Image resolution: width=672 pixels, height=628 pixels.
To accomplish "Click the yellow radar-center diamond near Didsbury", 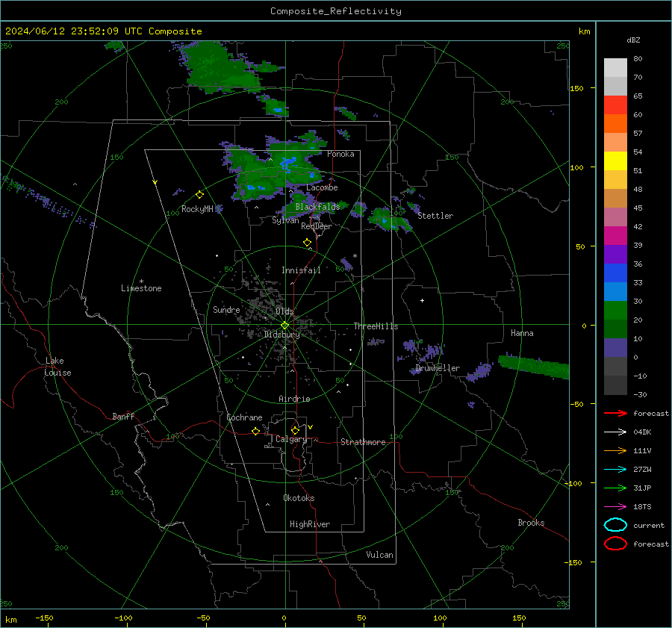I will [284, 326].
